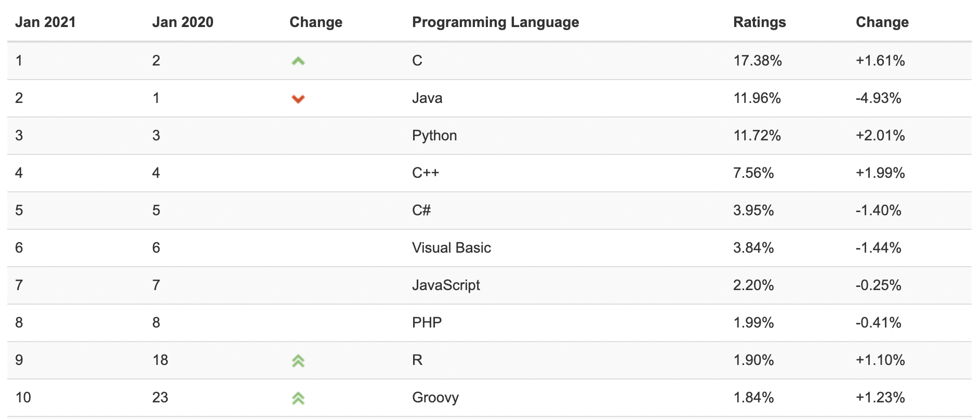Select the C++ language cell
The width and height of the screenshot is (980, 419).
[426, 173]
